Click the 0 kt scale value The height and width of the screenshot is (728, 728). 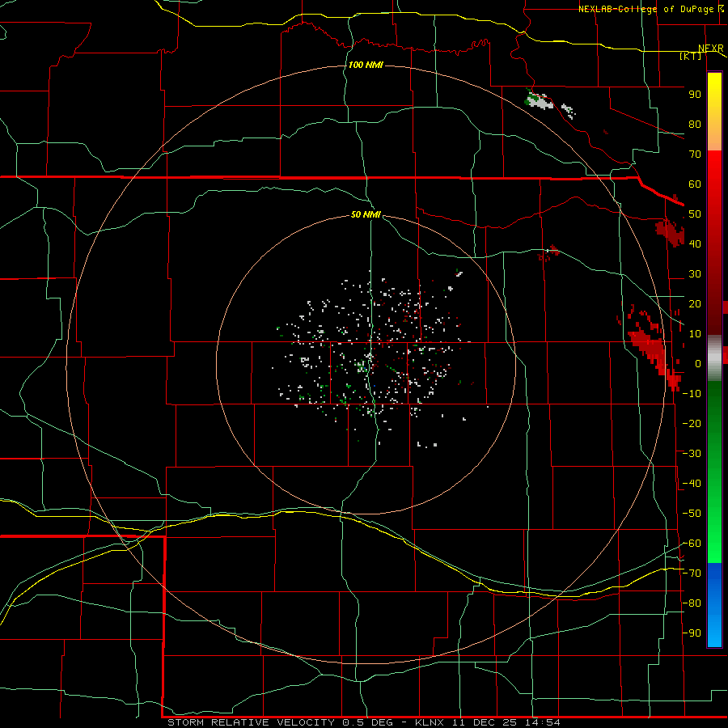coord(698,364)
